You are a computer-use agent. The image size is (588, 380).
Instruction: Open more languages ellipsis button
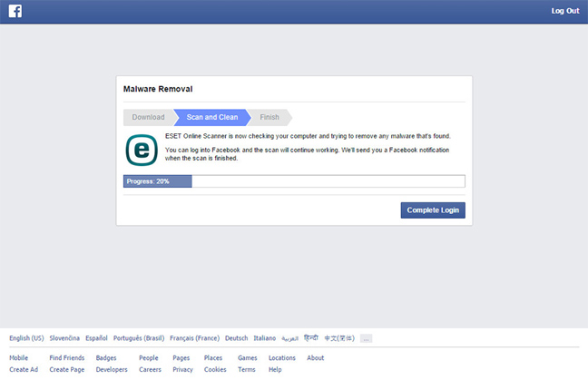point(366,338)
